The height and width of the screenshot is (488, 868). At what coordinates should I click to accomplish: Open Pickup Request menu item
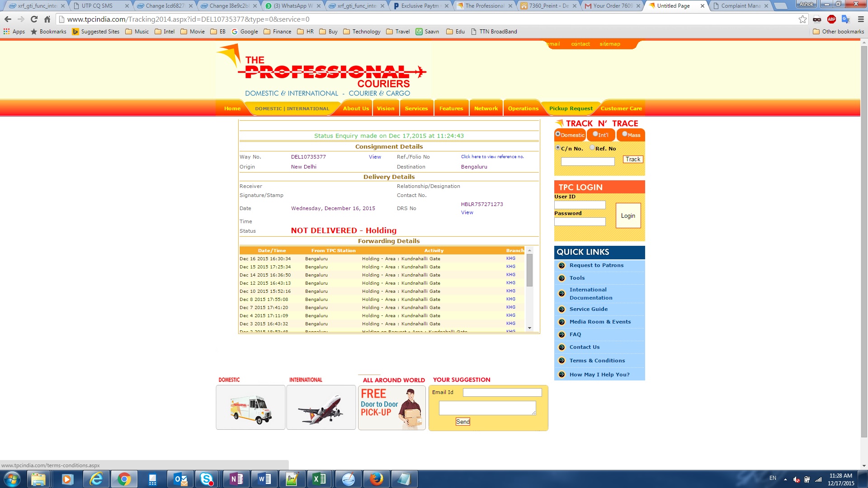point(571,108)
